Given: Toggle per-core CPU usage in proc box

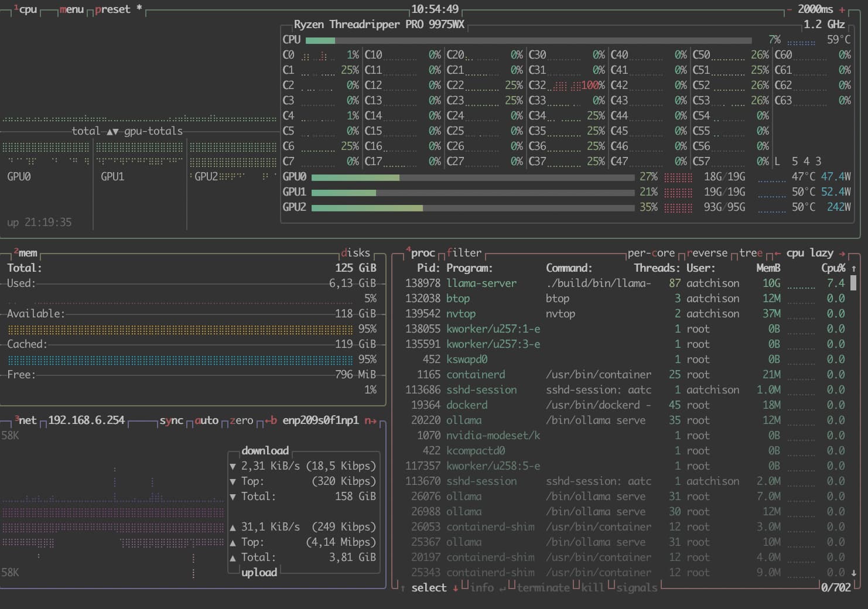Looking at the screenshot, I should click(x=651, y=253).
